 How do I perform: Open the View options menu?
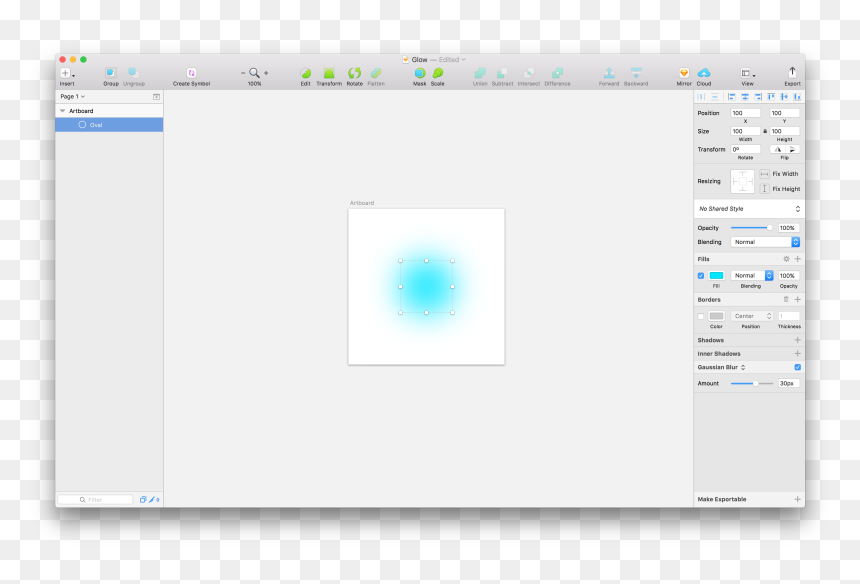click(748, 73)
